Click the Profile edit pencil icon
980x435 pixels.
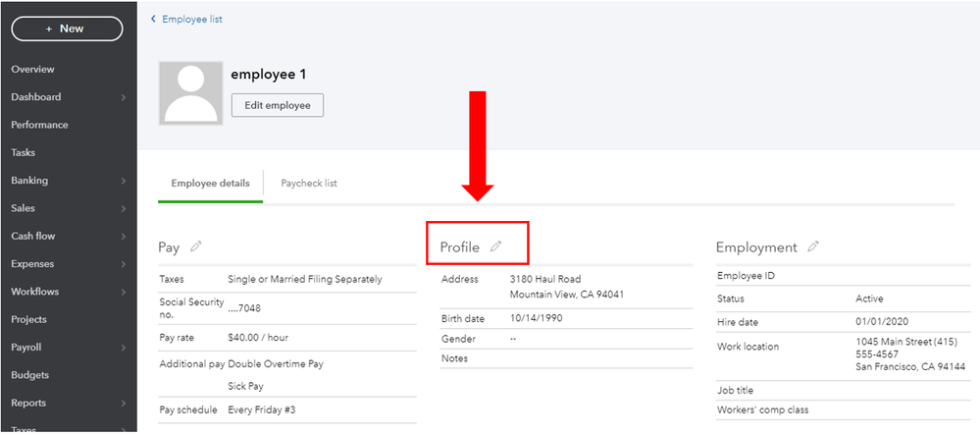496,246
